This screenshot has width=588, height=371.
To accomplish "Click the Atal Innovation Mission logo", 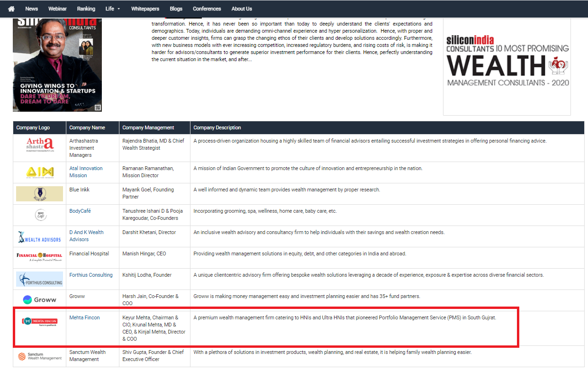I will [39, 172].
